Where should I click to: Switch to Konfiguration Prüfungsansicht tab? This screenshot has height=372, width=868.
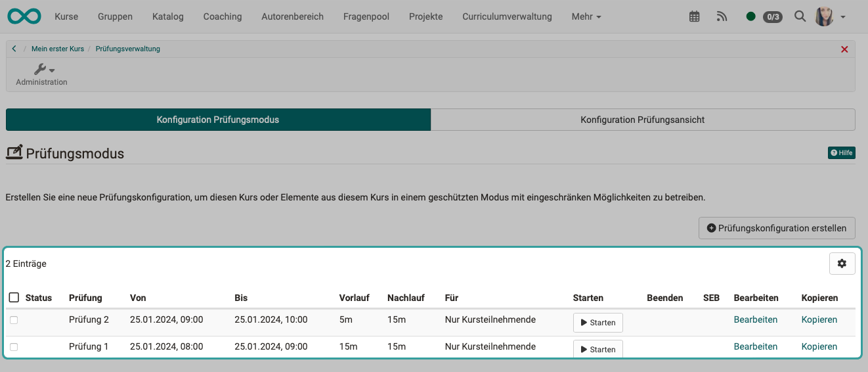pyautogui.click(x=642, y=120)
